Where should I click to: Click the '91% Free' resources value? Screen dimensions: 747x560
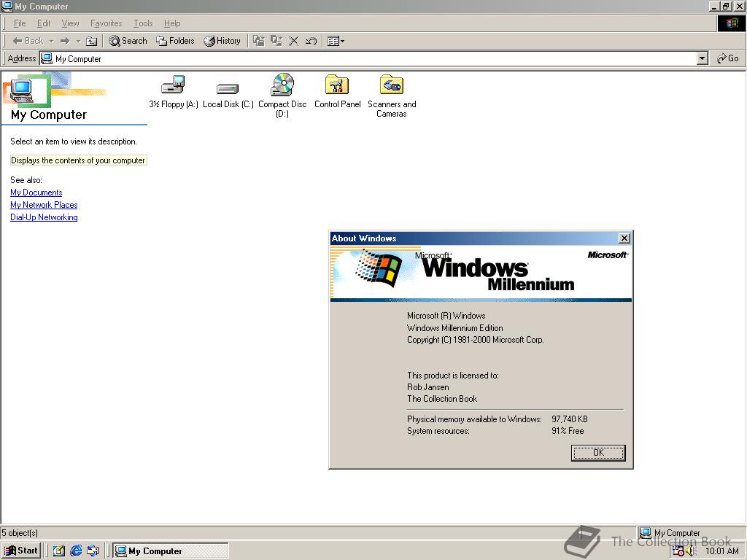568,431
